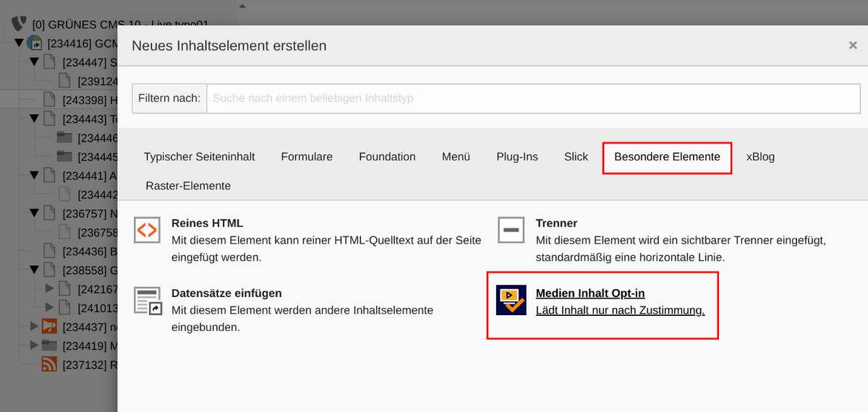Select the Trenner divider icon
868x412 pixels.
pos(511,230)
